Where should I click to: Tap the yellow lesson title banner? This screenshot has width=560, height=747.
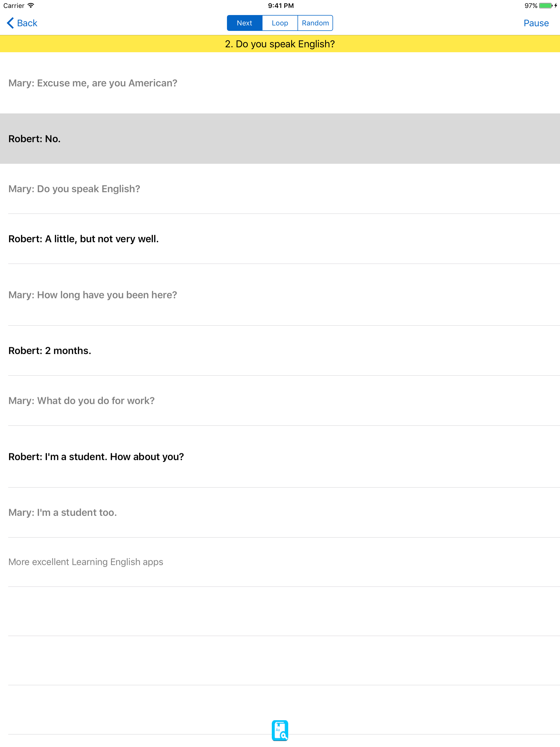click(280, 44)
